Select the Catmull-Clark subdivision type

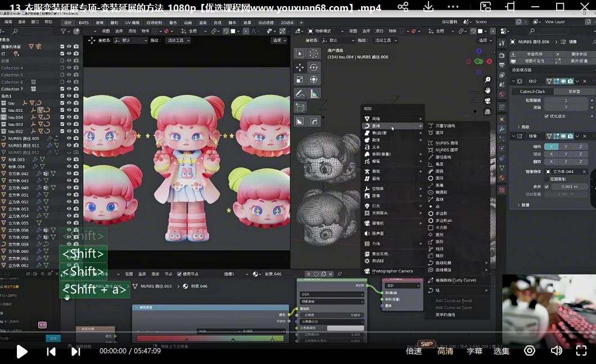pyautogui.click(x=532, y=92)
